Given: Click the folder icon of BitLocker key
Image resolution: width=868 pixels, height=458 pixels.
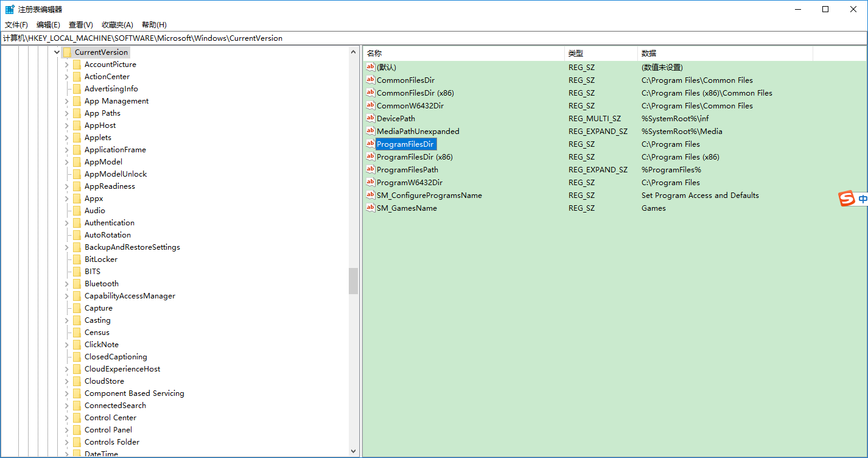Looking at the screenshot, I should [x=77, y=259].
